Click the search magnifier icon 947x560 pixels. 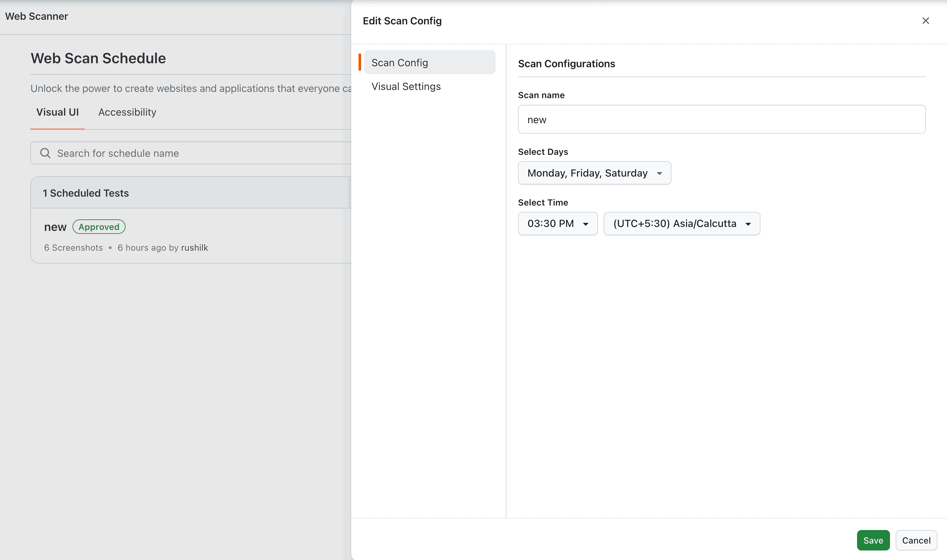45,153
